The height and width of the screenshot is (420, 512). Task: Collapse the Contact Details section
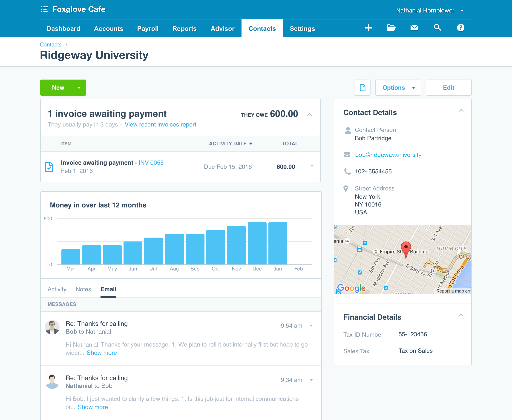click(461, 111)
